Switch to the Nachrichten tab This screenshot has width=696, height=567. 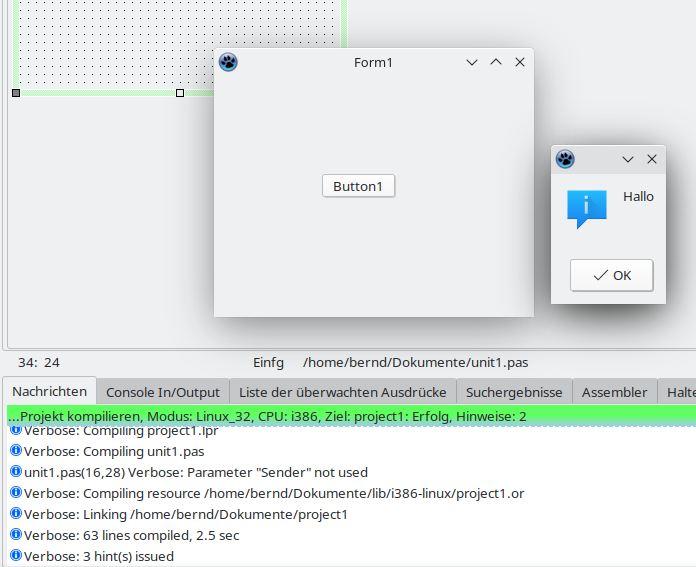pyautogui.click(x=50, y=392)
